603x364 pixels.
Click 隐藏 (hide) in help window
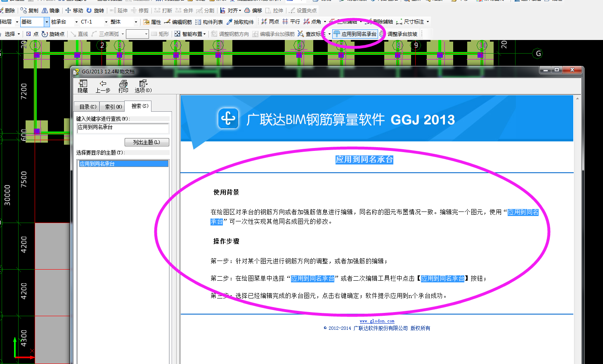83,87
